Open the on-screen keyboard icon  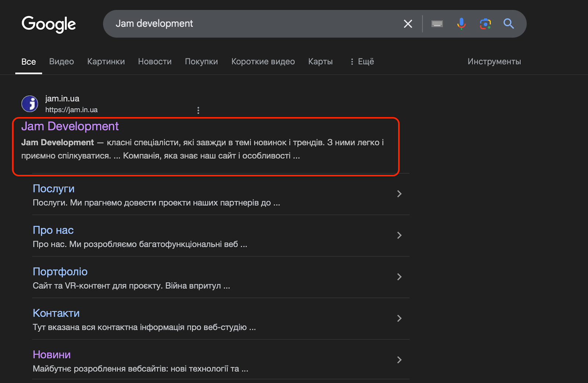pos(437,24)
